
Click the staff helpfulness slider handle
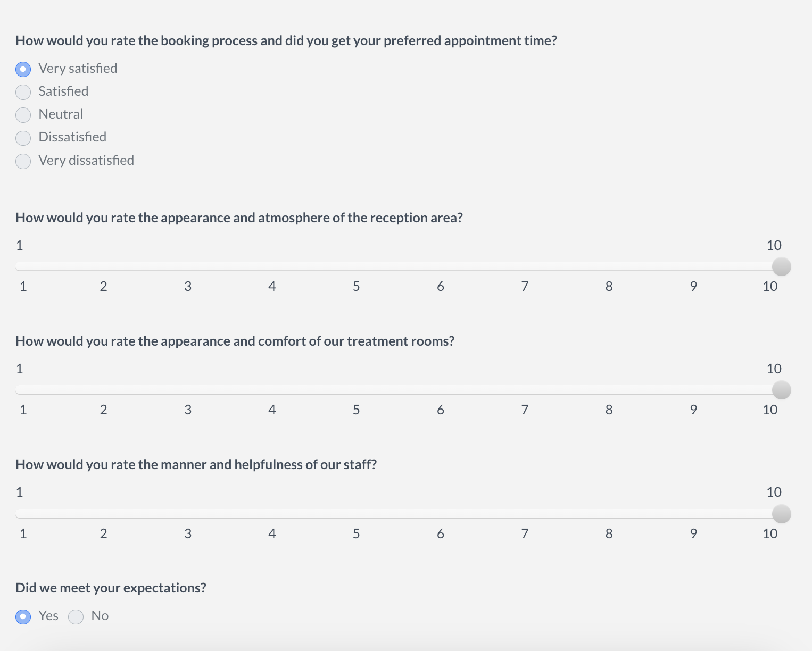782,514
